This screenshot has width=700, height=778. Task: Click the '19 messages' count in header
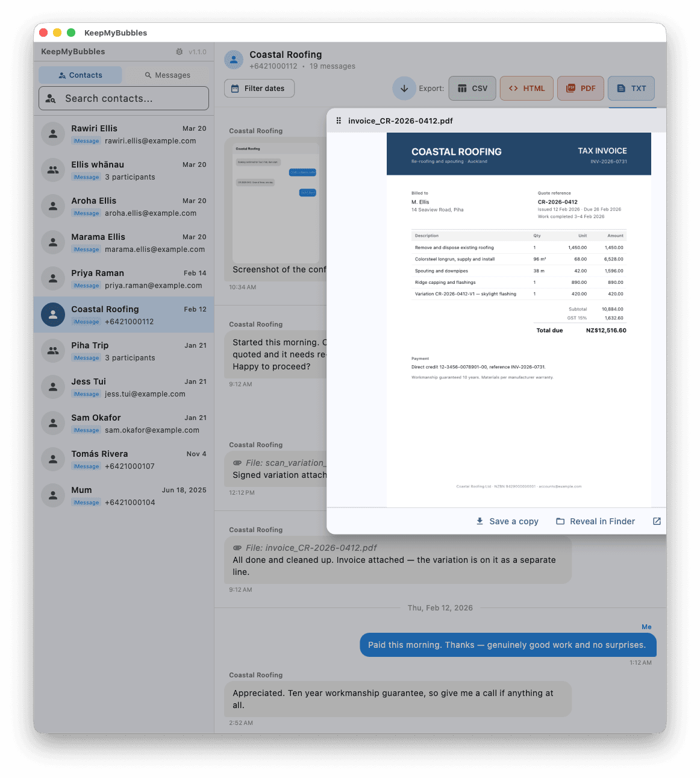[333, 66]
